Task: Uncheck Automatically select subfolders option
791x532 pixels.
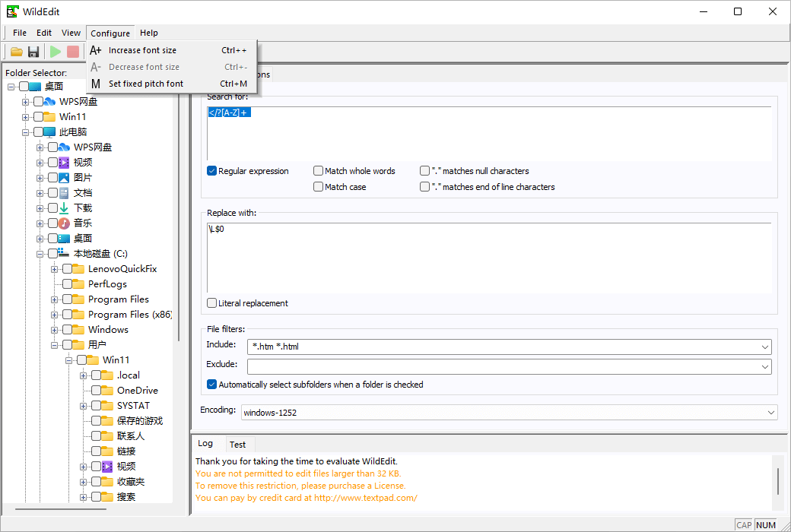Action: click(212, 385)
